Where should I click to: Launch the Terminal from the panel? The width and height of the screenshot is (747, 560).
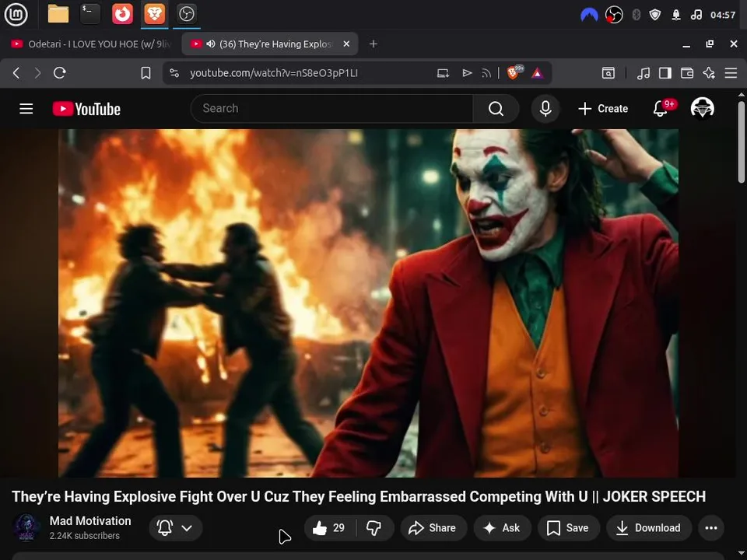coord(90,14)
